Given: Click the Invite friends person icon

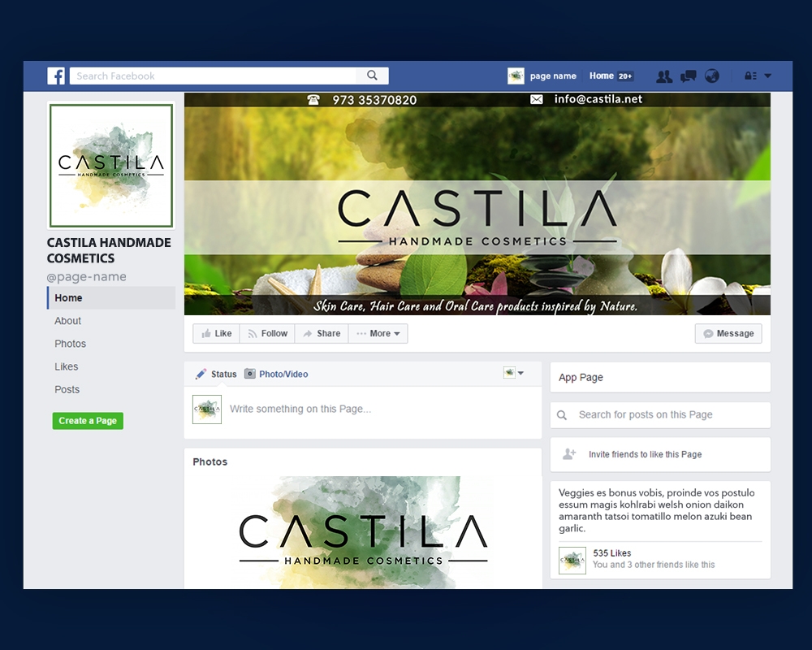Looking at the screenshot, I should point(569,454).
